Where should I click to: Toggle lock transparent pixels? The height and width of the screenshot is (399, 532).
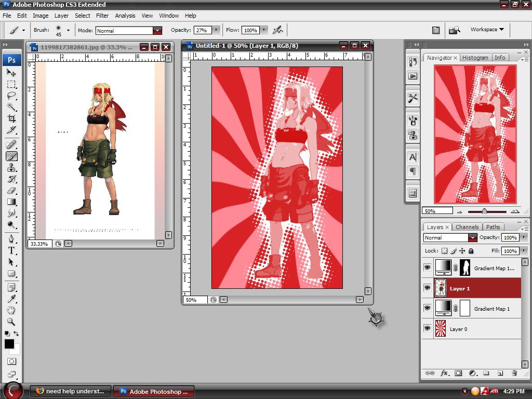(x=445, y=251)
